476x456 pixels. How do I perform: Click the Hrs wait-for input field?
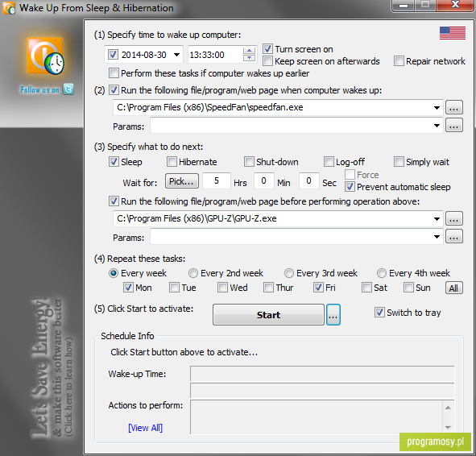(x=217, y=181)
